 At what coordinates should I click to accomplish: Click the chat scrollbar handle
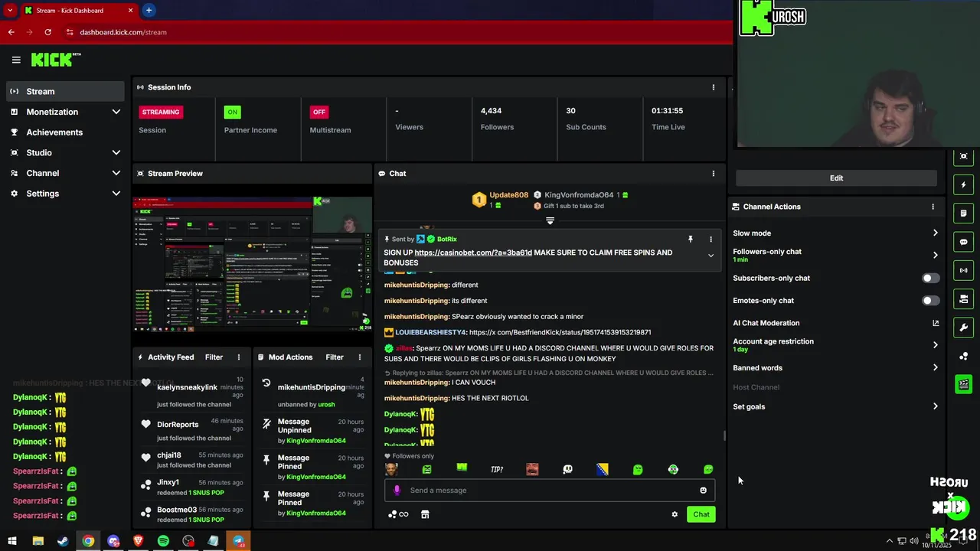click(724, 436)
